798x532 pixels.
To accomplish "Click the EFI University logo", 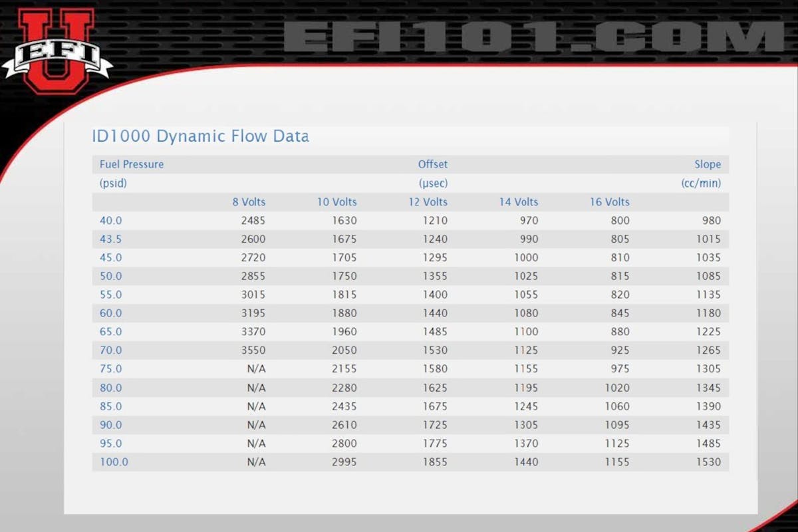I will pyautogui.click(x=57, y=51).
